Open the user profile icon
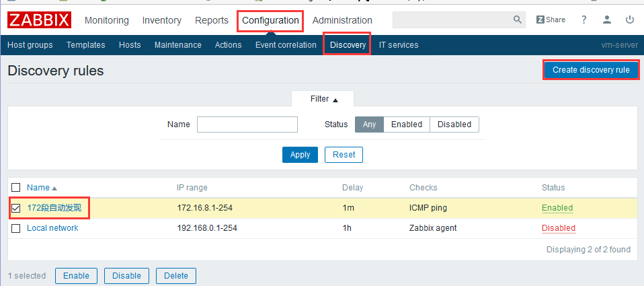Screen dimensions: 644x286 click(607, 20)
